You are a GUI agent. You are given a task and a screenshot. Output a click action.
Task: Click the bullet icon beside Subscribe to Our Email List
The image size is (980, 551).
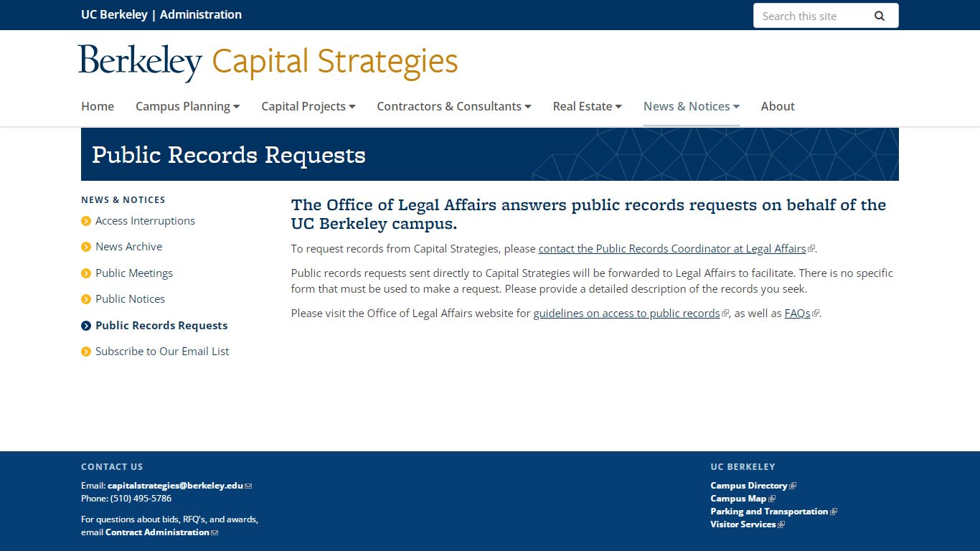[86, 352]
